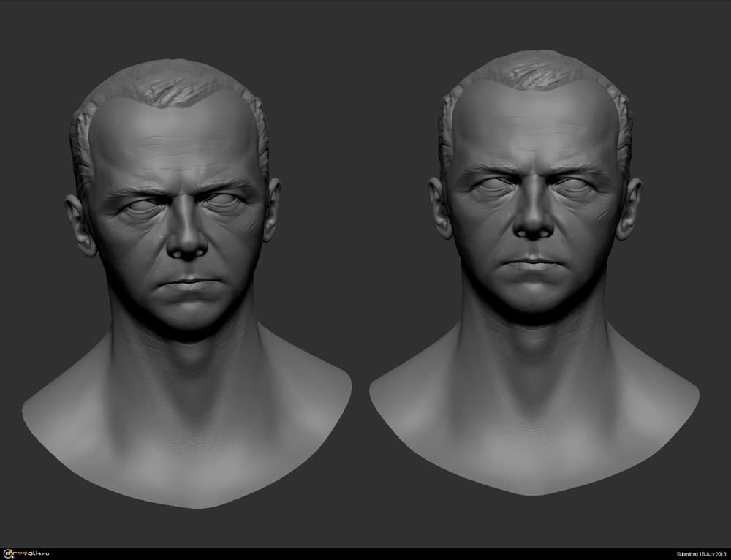Click the right head's forehead
731x560 pixels.
(535, 128)
